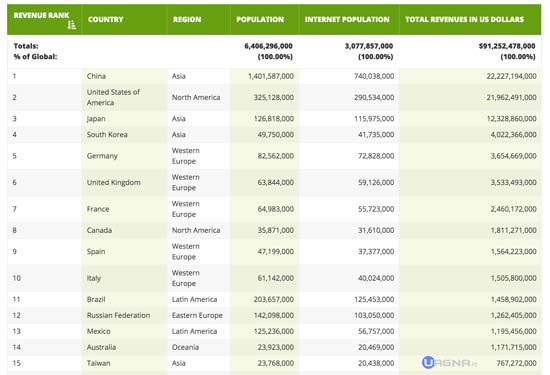Click the internet population value 290,534,000
This screenshot has height=375, width=550.
(374, 97)
